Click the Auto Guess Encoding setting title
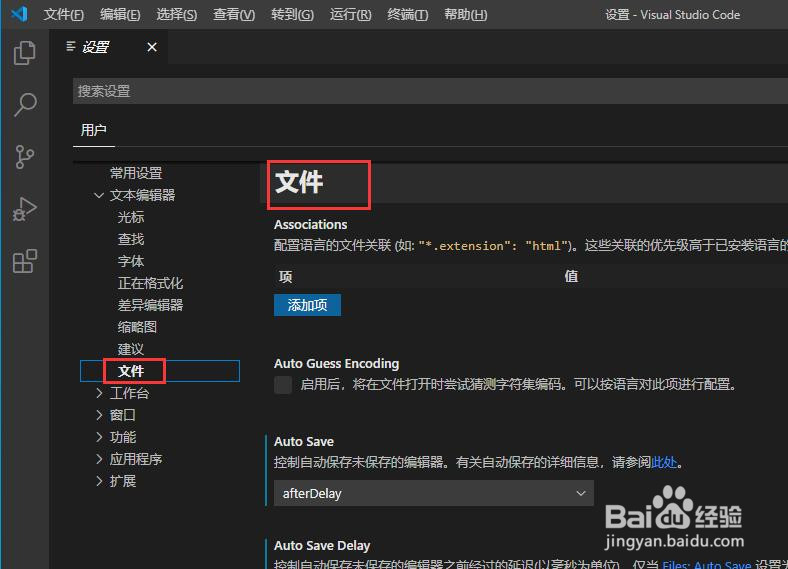 [x=336, y=363]
